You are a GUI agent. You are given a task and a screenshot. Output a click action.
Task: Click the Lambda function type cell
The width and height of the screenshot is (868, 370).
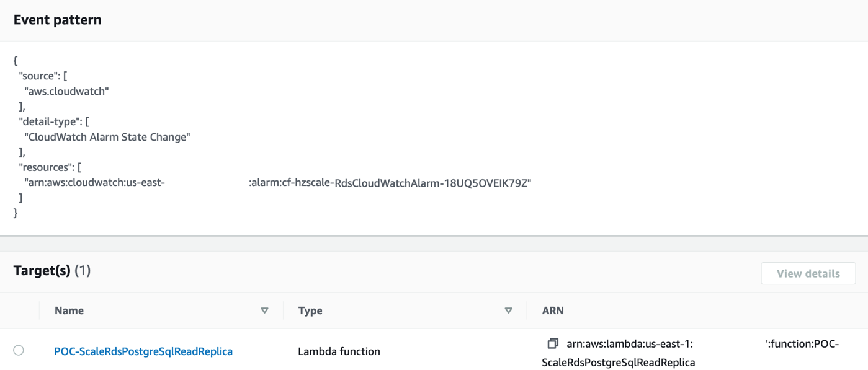pyautogui.click(x=339, y=351)
